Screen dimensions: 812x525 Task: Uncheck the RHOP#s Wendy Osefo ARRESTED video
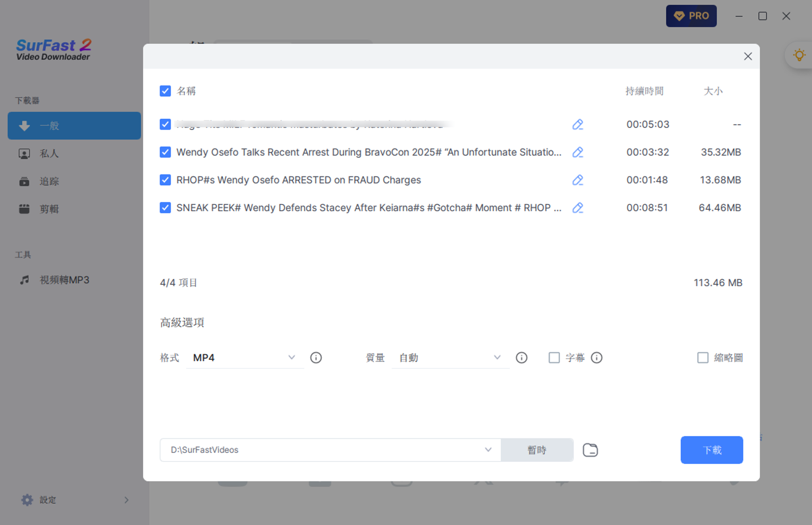click(165, 180)
